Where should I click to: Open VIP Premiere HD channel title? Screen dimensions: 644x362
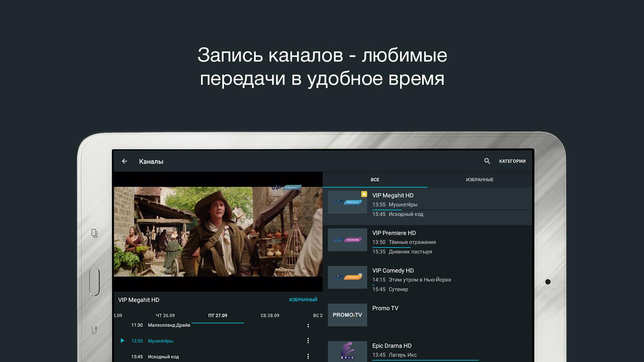pyautogui.click(x=394, y=233)
